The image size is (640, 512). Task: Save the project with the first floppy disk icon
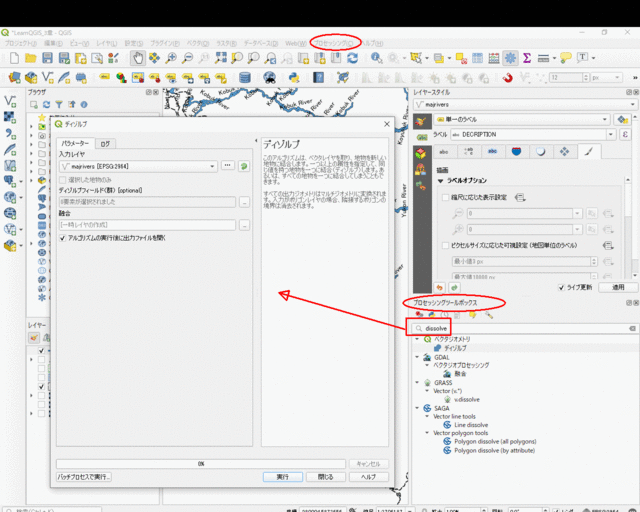47,58
